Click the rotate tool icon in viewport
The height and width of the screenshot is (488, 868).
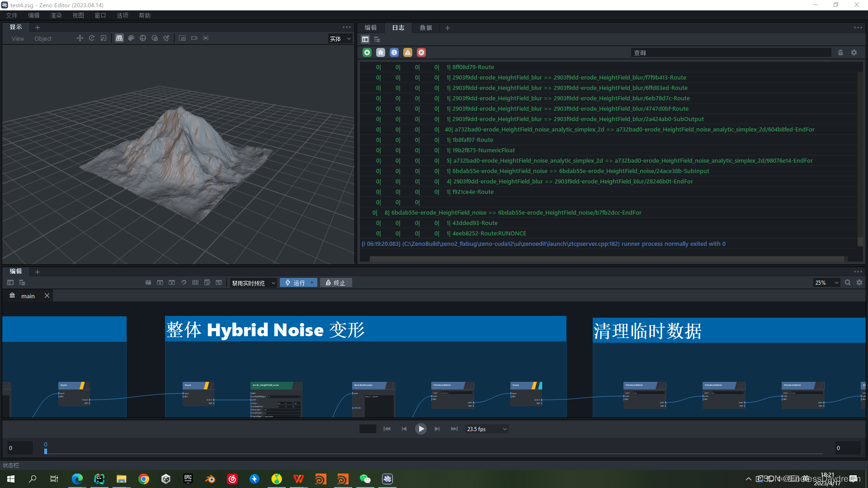click(92, 38)
